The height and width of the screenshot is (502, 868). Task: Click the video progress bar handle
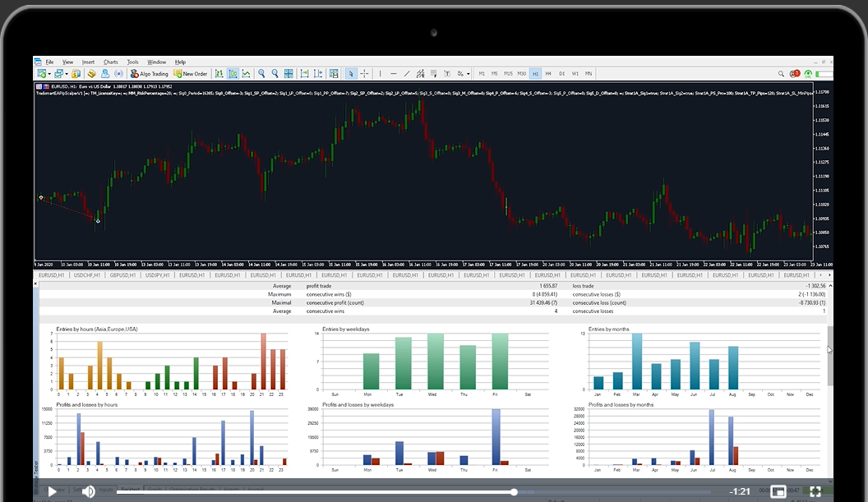pos(515,492)
